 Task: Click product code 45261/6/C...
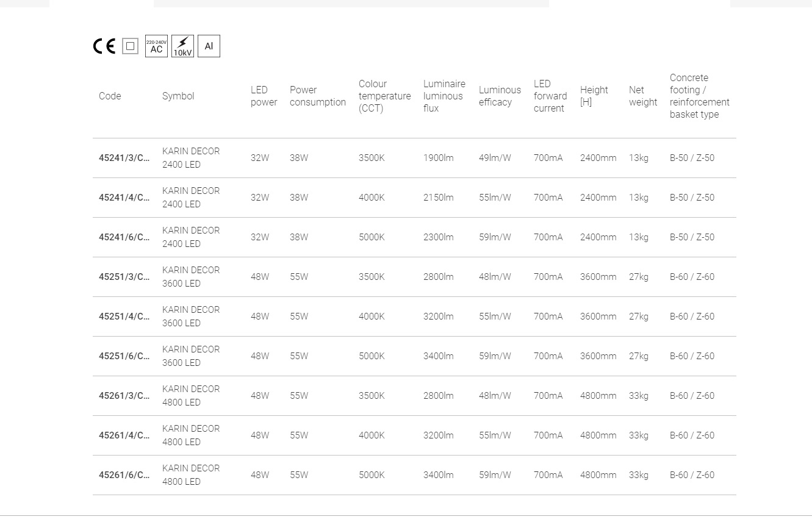coord(124,475)
